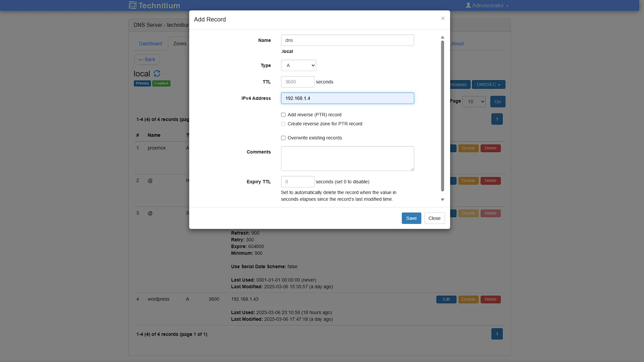Screen dimensions: 644x362
Task: Open the About tab
Action: click(x=458, y=44)
